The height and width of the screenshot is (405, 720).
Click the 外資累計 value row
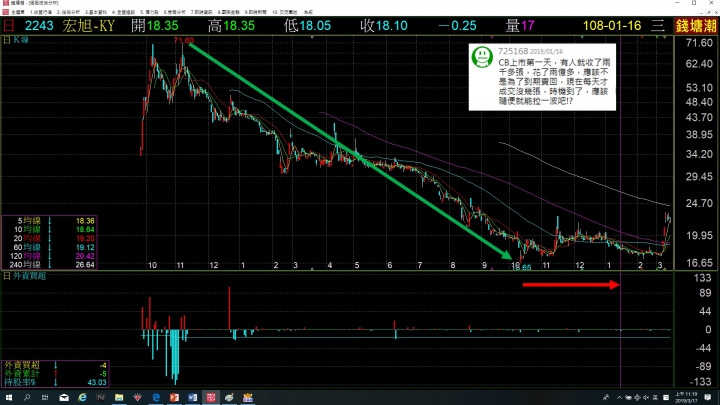click(x=55, y=374)
